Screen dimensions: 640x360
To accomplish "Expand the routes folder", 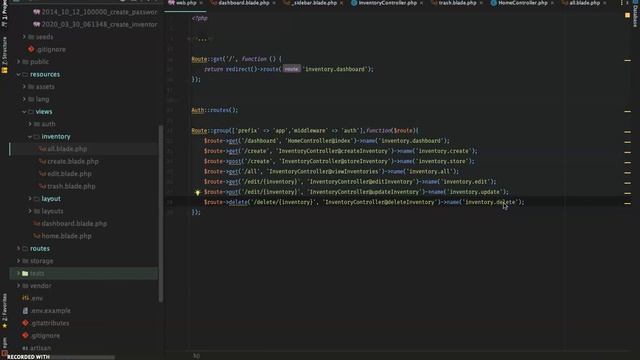I will click(18, 249).
